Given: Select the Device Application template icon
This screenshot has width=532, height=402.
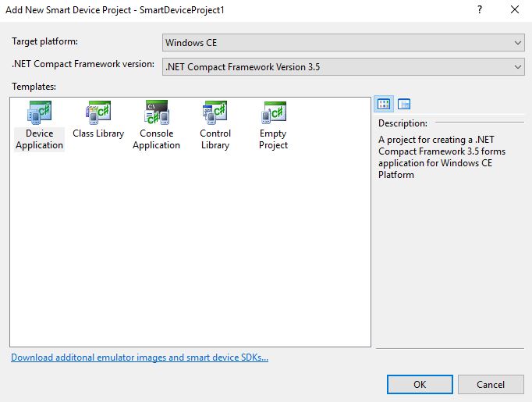Looking at the screenshot, I should (39, 112).
